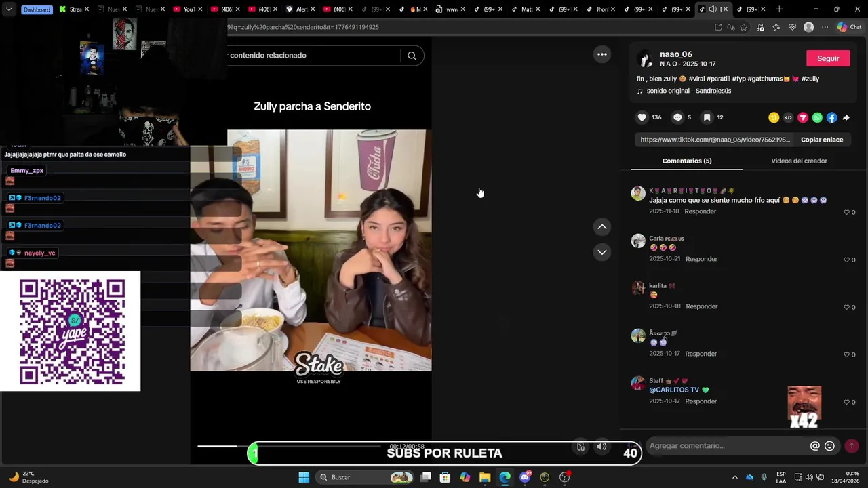Like karlita's comment heart
868x488 pixels.
(x=847, y=307)
